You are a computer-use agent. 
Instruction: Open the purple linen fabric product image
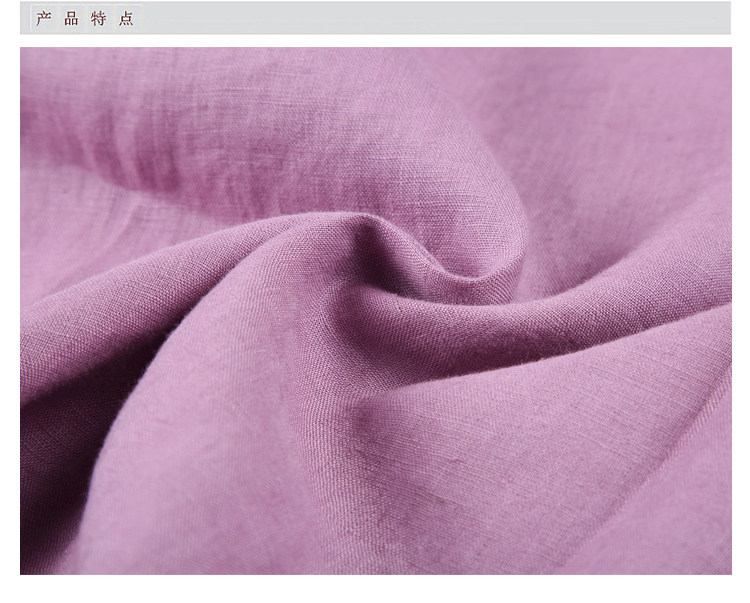click(375, 311)
